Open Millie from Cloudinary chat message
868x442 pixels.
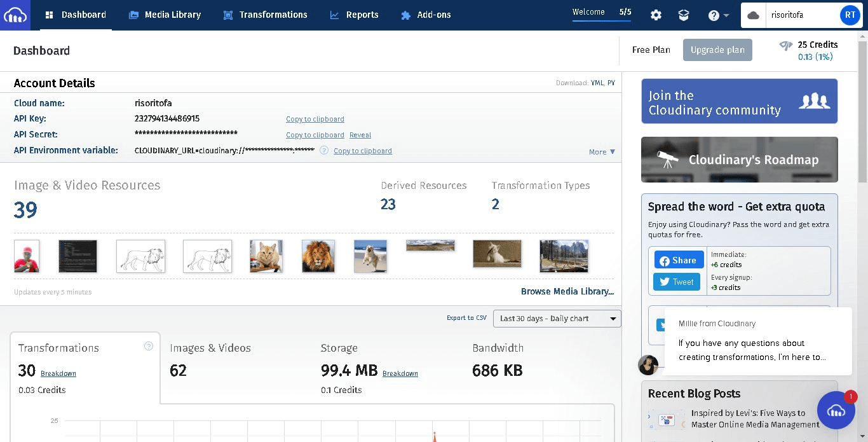tap(758, 342)
